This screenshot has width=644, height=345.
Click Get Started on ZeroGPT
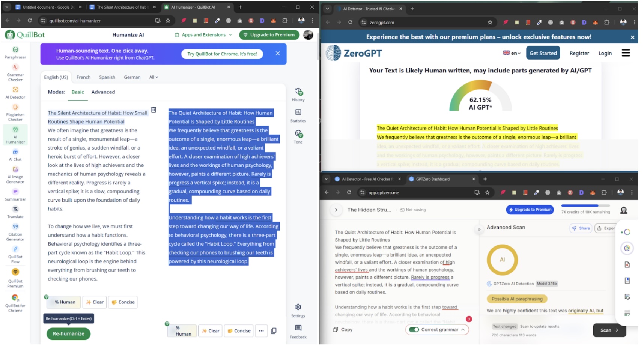543,53
